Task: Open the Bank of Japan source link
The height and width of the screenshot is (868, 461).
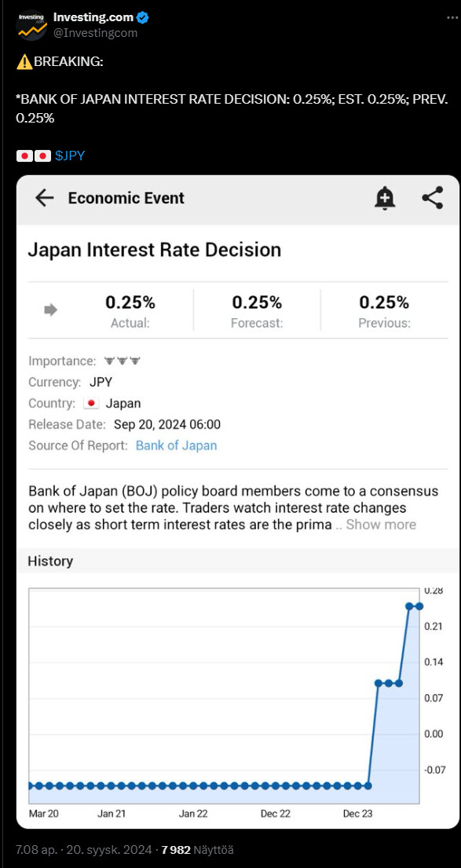Action: [x=177, y=445]
